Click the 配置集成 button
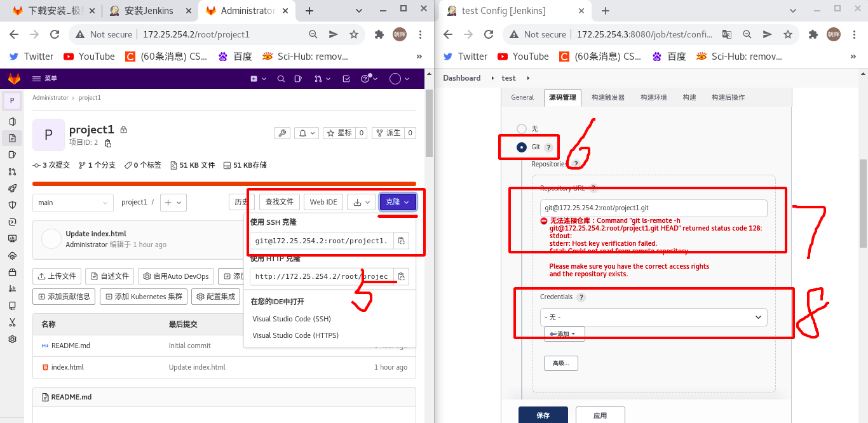The width and height of the screenshot is (868, 423). [x=216, y=297]
